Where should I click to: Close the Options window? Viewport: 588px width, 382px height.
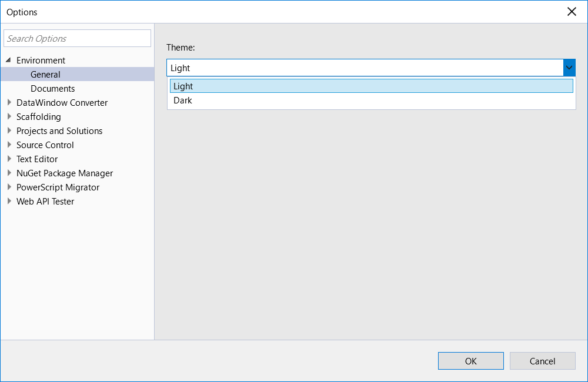[571, 11]
